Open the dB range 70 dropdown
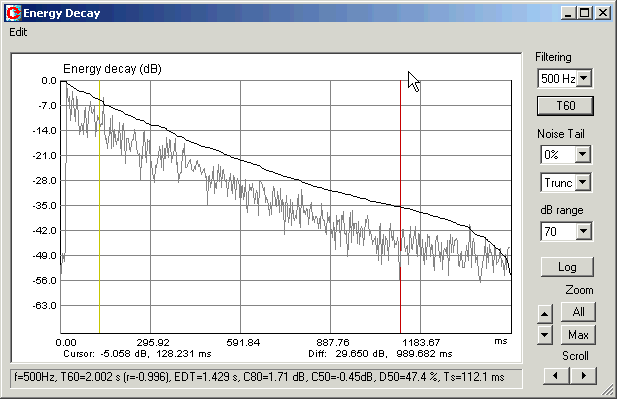 click(583, 231)
